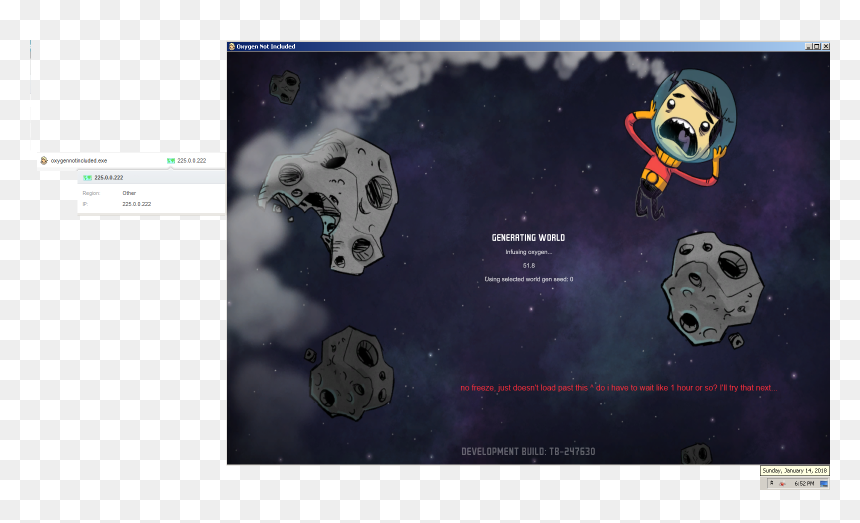Close the Oxygen Not Included window
This screenshot has height=523, width=860.
(825, 47)
